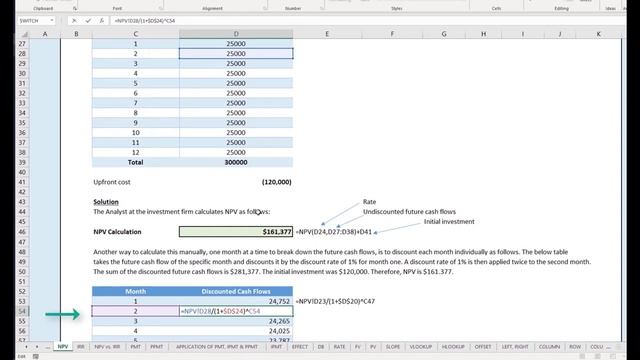Select column G header
This screenshot has height=360, width=640.
(444, 34)
